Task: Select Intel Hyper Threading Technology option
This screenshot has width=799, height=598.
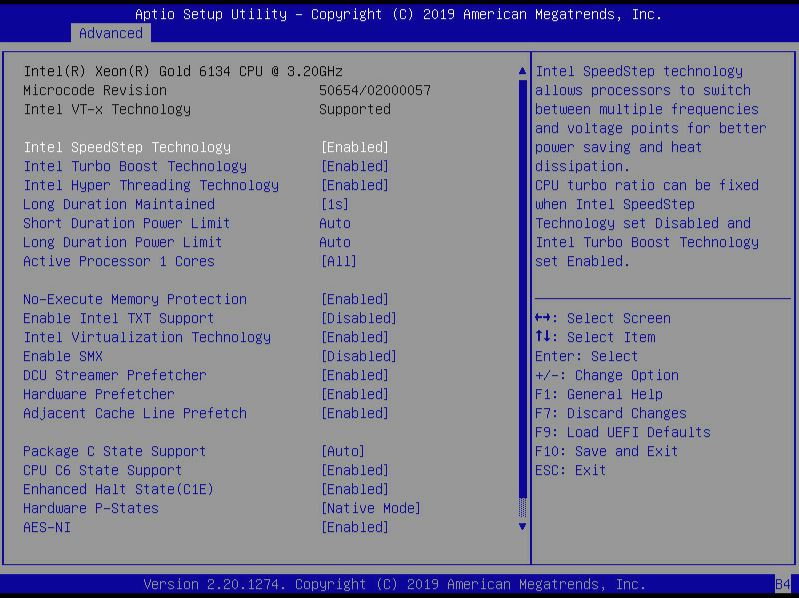Action: pyautogui.click(x=151, y=185)
